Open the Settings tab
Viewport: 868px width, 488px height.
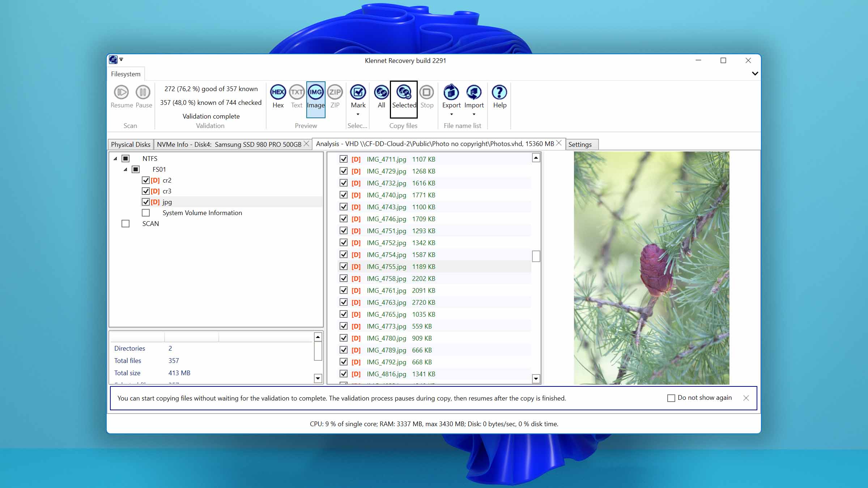pos(580,145)
